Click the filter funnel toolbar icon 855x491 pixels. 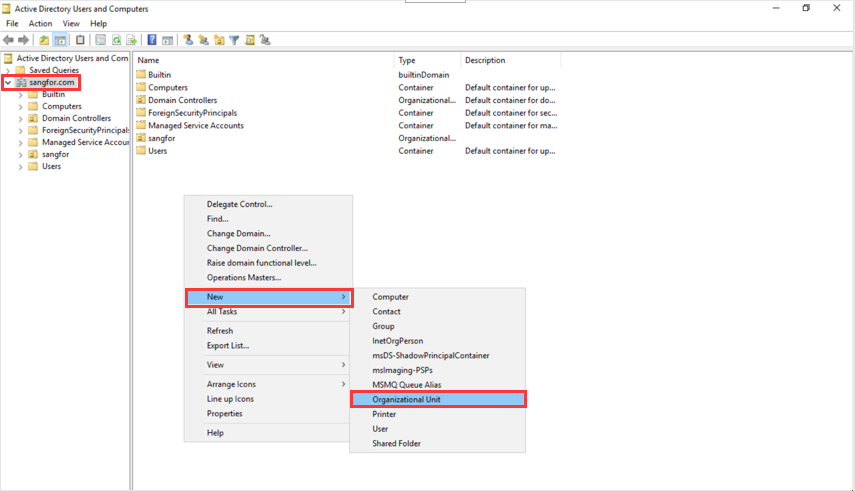(234, 40)
